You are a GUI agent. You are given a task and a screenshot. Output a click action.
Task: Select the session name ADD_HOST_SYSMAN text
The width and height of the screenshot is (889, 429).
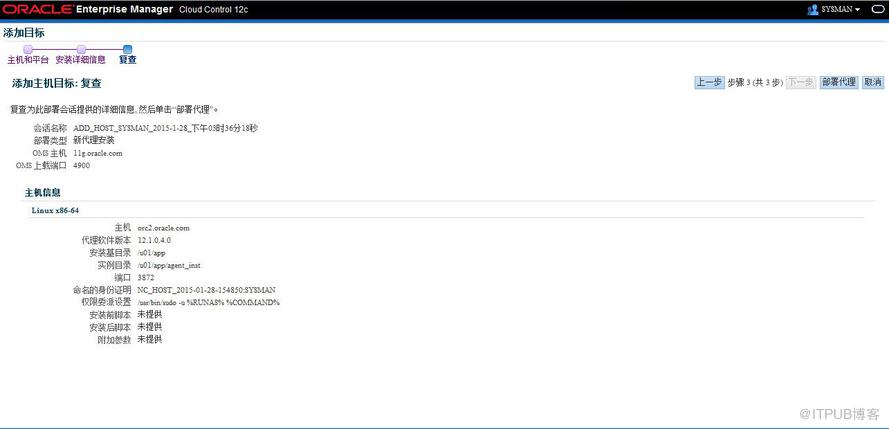166,128
